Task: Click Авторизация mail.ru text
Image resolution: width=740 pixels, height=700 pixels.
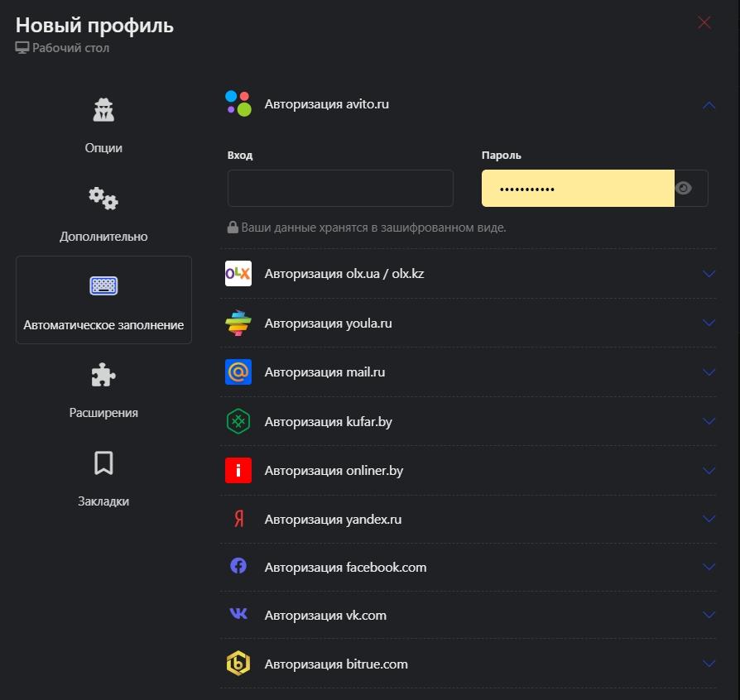Action: [x=324, y=372]
